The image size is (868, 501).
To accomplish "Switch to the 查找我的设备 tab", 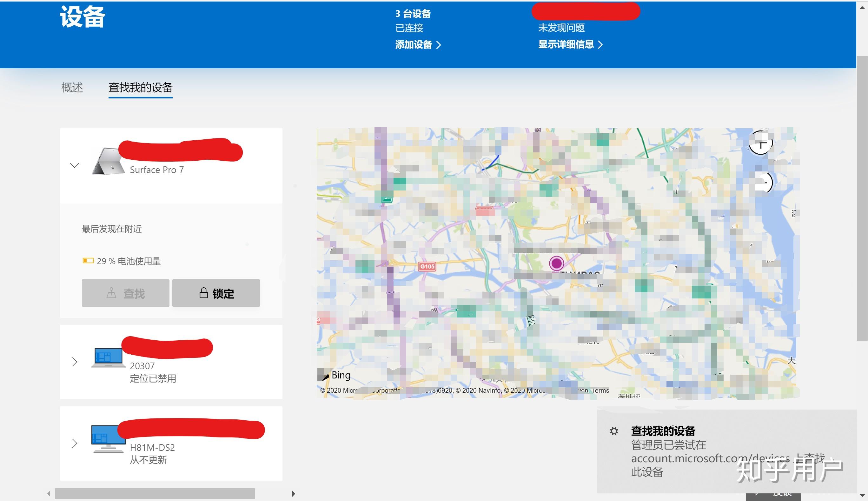I will (x=140, y=88).
